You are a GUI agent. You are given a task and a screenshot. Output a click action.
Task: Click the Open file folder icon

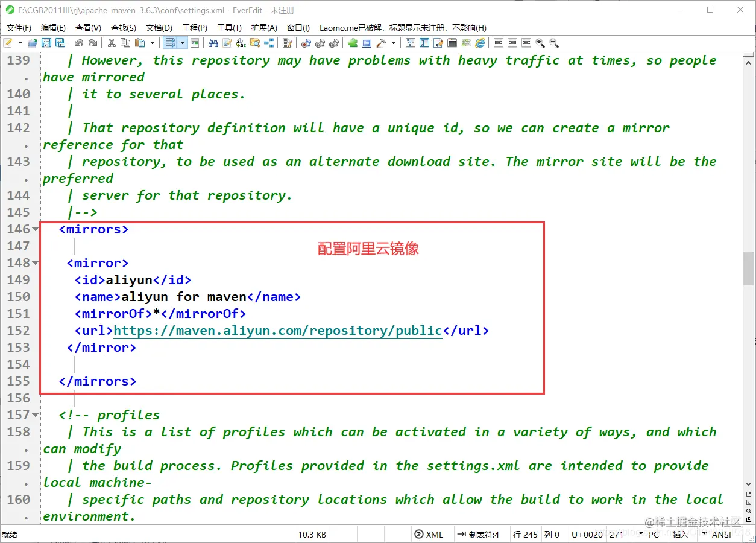pyautogui.click(x=32, y=43)
